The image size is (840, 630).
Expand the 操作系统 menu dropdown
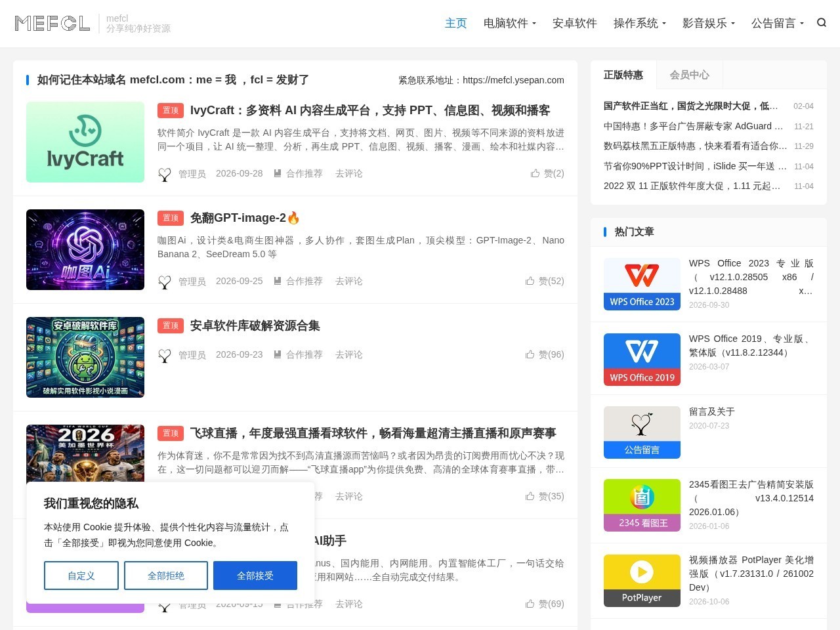click(640, 23)
